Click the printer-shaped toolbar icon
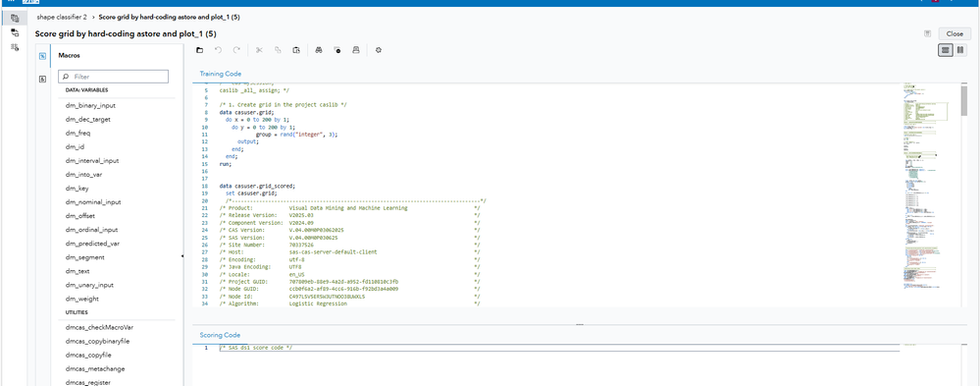Screen dimensions: 980x386 tap(356, 50)
